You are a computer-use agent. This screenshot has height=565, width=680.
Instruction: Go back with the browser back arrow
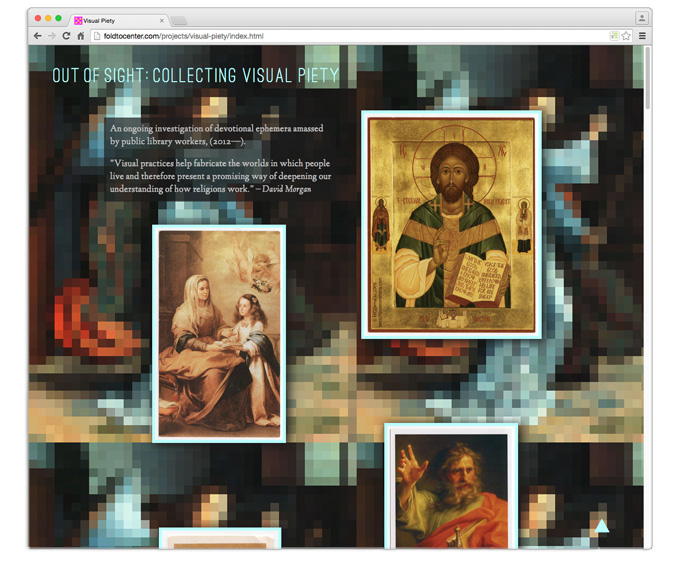[38, 36]
